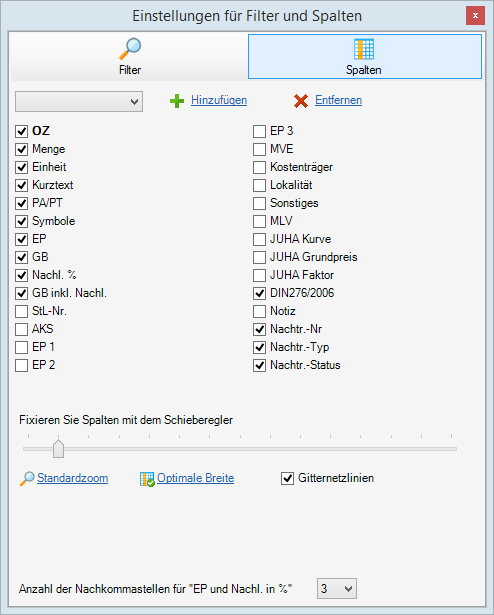The height and width of the screenshot is (615, 494).
Task: Click the Hinzufügen link
Action: [x=219, y=100]
